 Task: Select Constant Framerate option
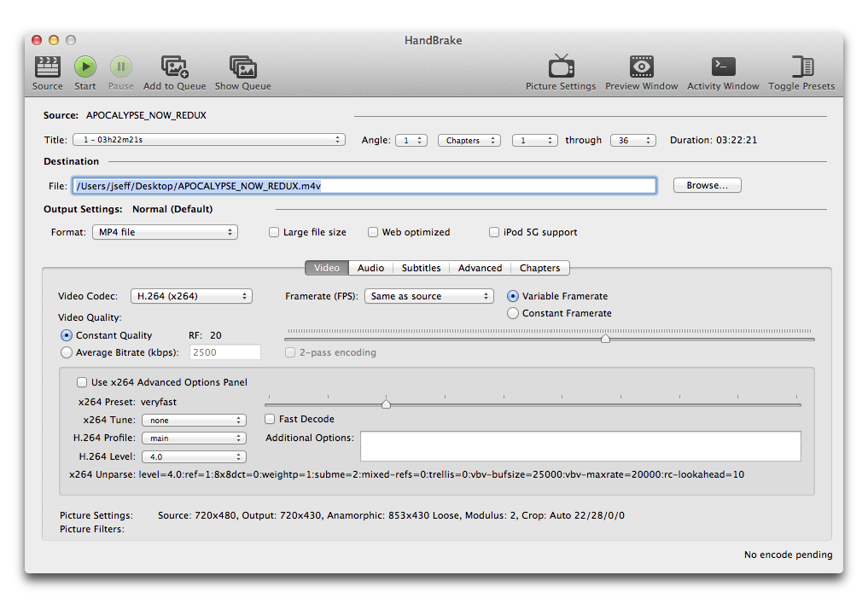[x=513, y=314]
